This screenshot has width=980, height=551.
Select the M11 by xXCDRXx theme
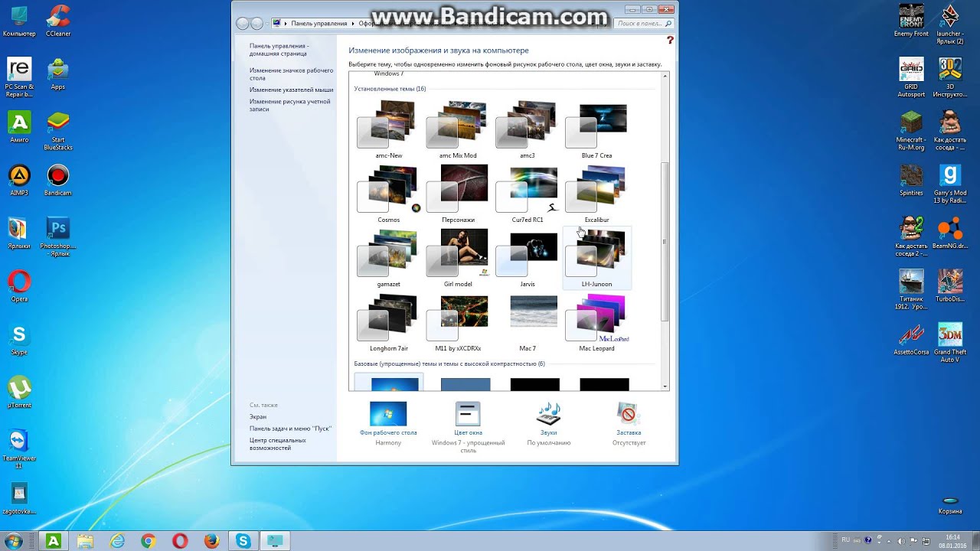[458, 322]
